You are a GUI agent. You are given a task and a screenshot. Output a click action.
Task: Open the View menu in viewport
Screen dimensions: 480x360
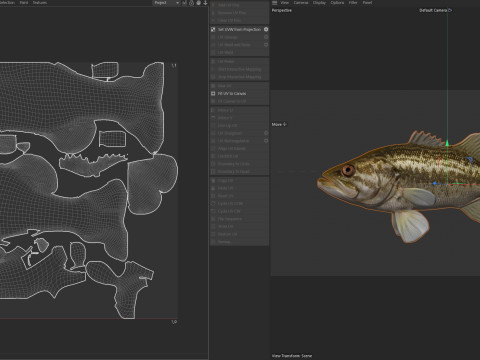tap(284, 3)
